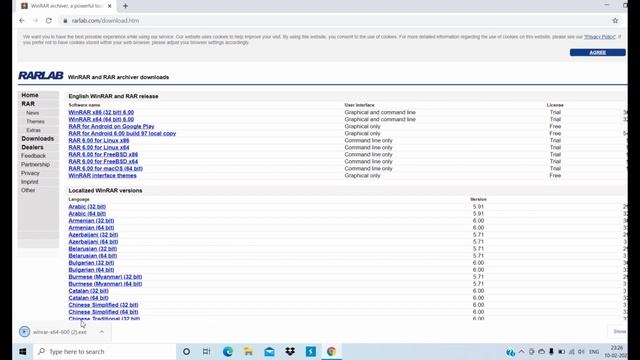Accept cookies with the AGREE button
The image size is (640, 360).
pyautogui.click(x=598, y=52)
